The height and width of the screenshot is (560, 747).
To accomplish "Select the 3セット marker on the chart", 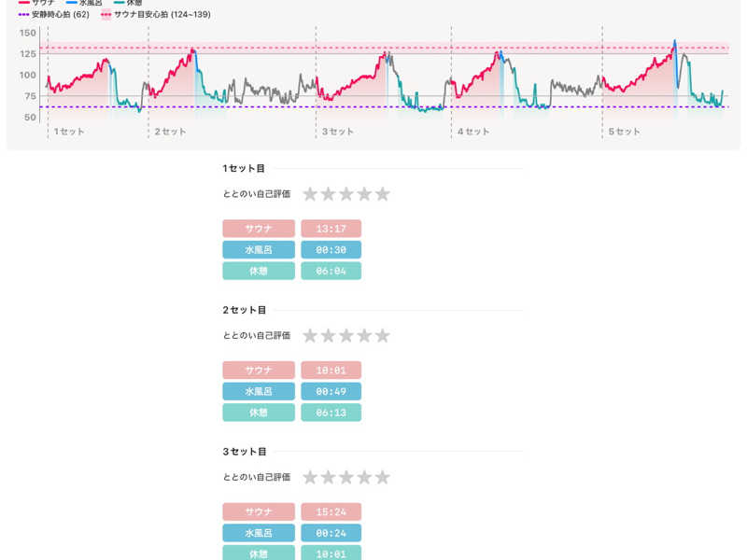I will 338,132.
